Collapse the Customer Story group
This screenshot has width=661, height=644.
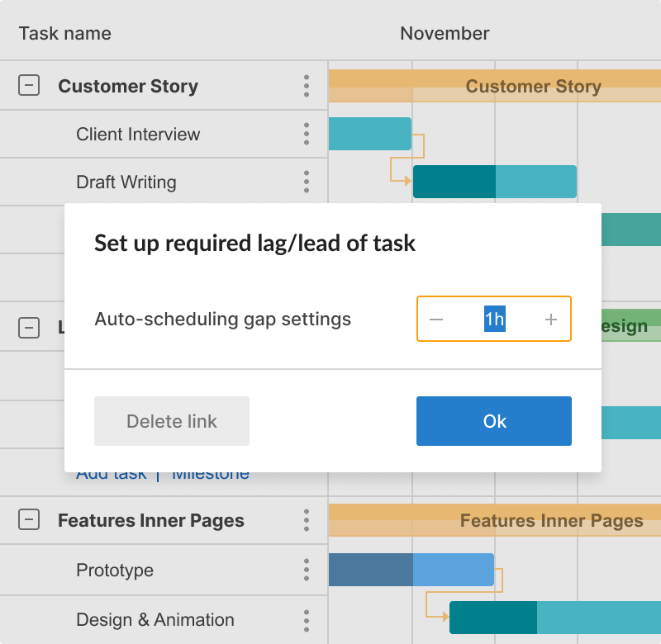coord(29,85)
